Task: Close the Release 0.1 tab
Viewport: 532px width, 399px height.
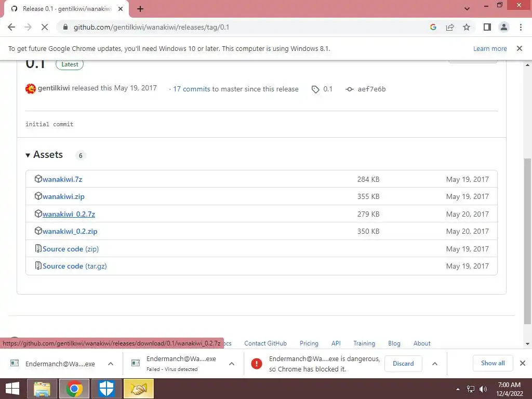Action: point(121,9)
